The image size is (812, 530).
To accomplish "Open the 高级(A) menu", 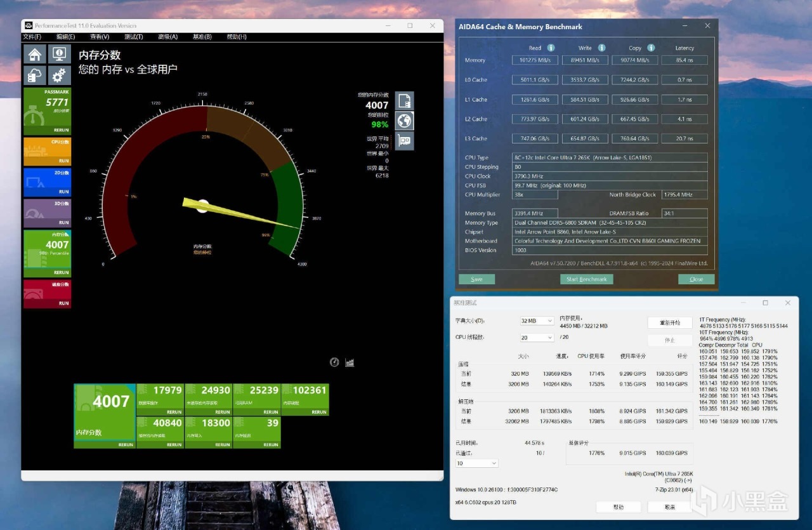I will coord(167,37).
